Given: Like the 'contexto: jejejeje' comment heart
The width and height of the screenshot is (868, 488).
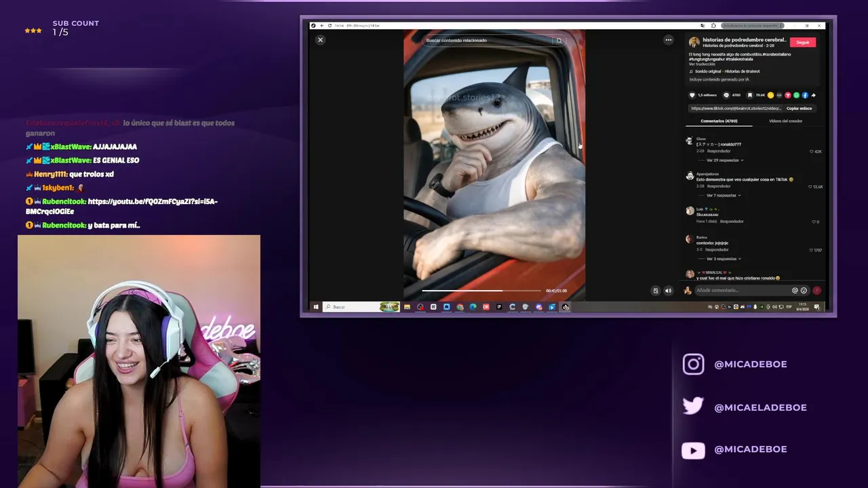Looking at the screenshot, I should [x=812, y=250].
